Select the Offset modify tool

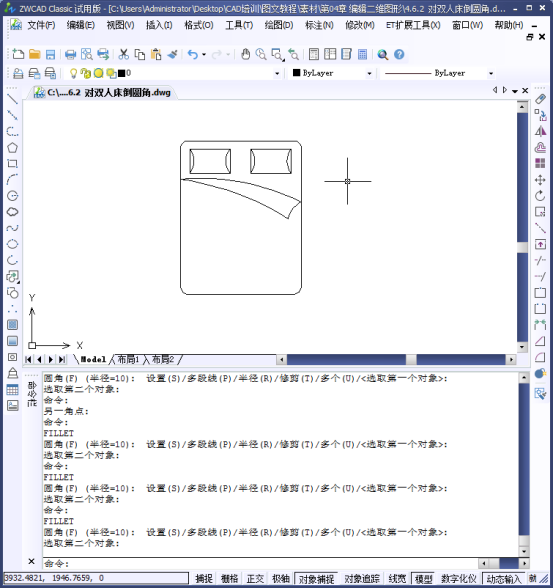point(540,147)
